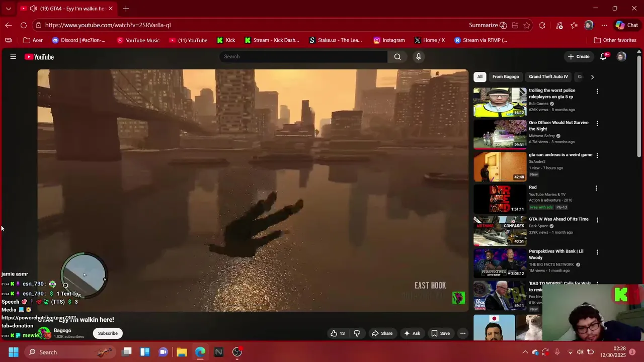Open Edge extensions puzzle icon
This screenshot has height=362, width=644.
pyautogui.click(x=542, y=25)
